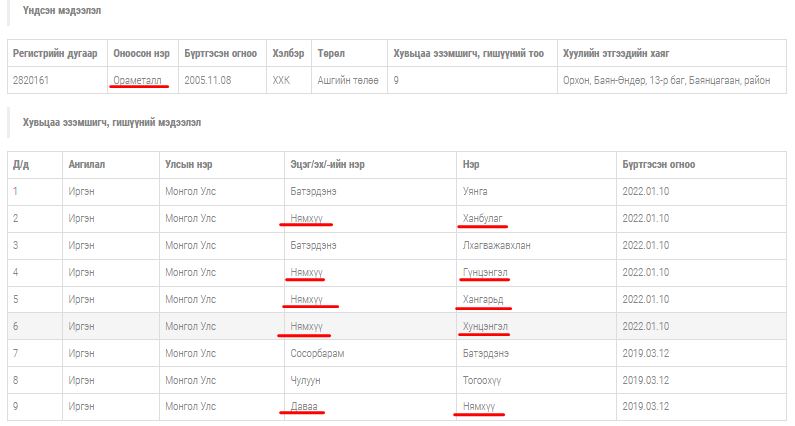Select the company name Орометалл

pyautogui.click(x=138, y=79)
